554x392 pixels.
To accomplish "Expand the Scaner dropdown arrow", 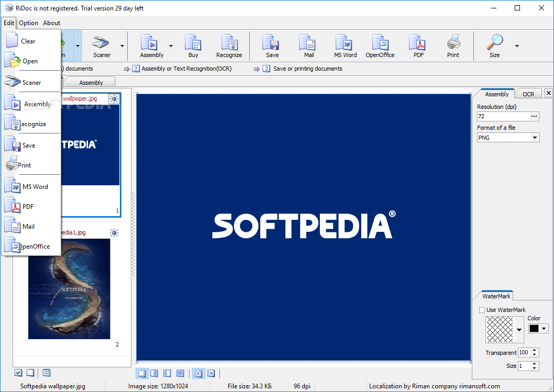I will 122,46.
